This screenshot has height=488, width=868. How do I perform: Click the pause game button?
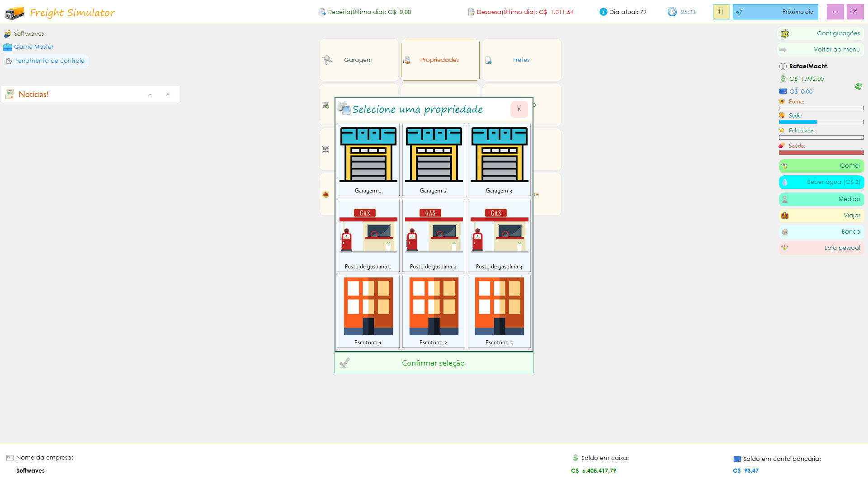(x=721, y=12)
